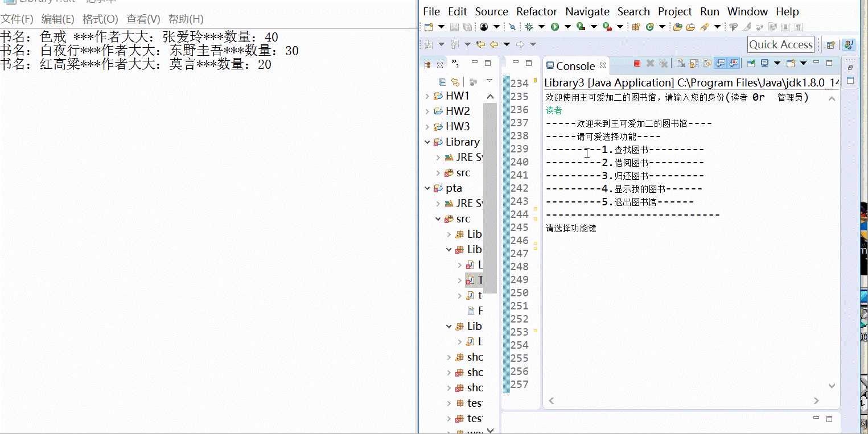This screenshot has width=868, height=434.
Task: Click console horizontal scrollbar right arrow
Action: (x=817, y=400)
